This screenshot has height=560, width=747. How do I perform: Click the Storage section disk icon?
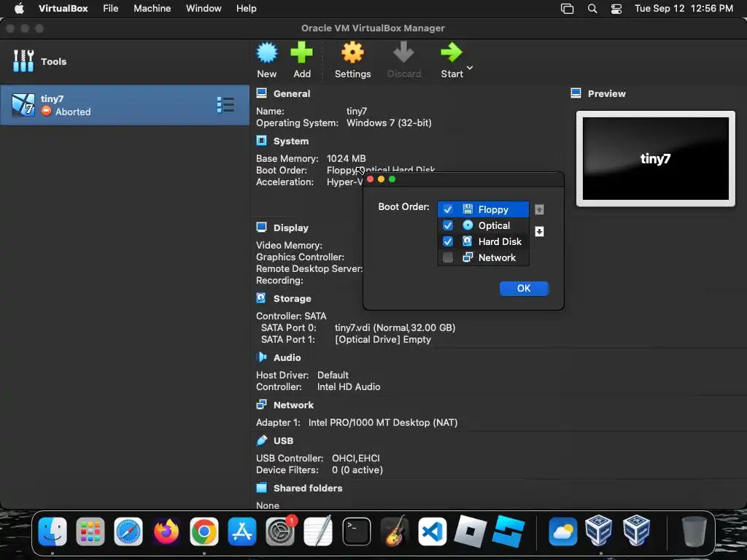[262, 298]
